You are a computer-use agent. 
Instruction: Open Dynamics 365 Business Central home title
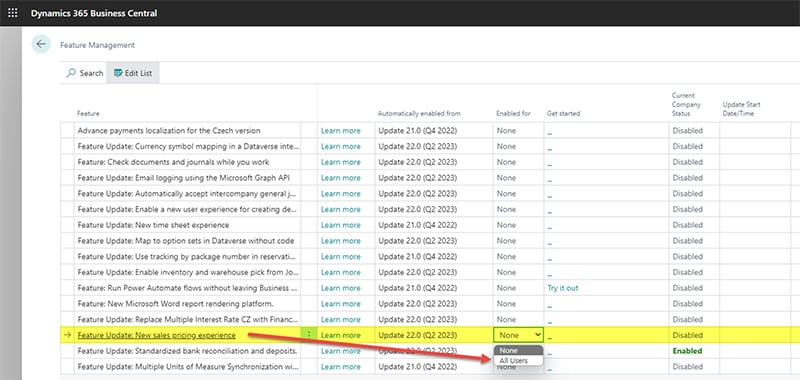click(x=94, y=13)
